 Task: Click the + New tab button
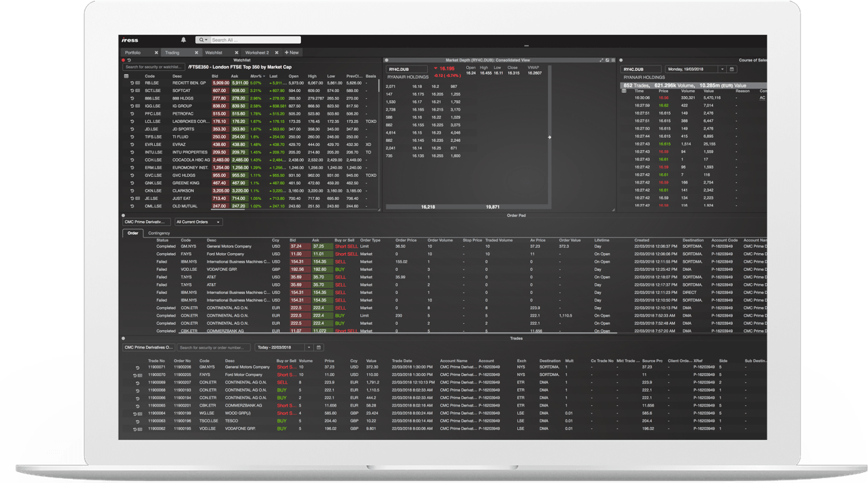pos(291,53)
